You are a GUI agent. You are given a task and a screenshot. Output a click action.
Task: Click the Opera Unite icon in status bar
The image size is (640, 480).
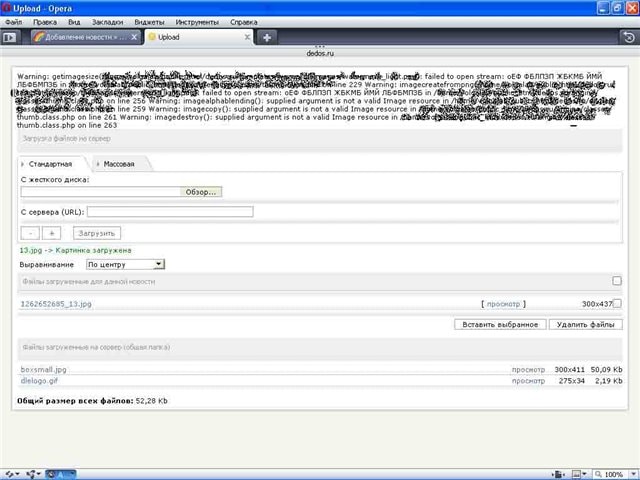[x=30, y=474]
